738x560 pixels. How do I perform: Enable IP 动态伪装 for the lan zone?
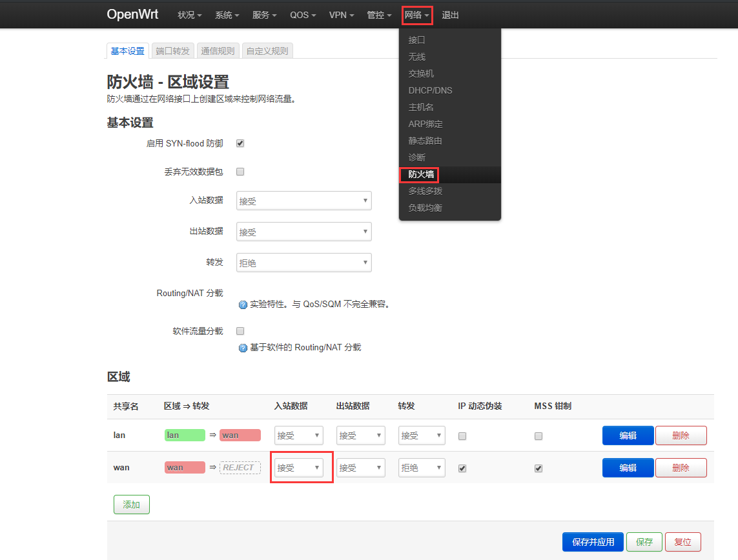point(462,435)
